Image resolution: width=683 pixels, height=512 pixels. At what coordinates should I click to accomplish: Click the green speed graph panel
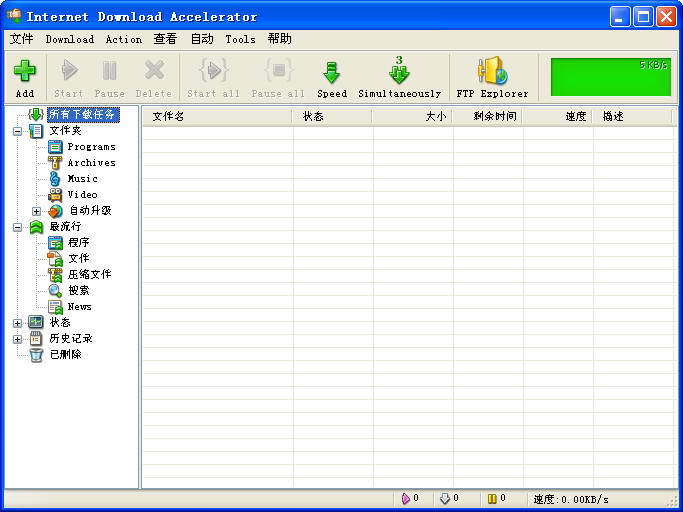[611, 77]
